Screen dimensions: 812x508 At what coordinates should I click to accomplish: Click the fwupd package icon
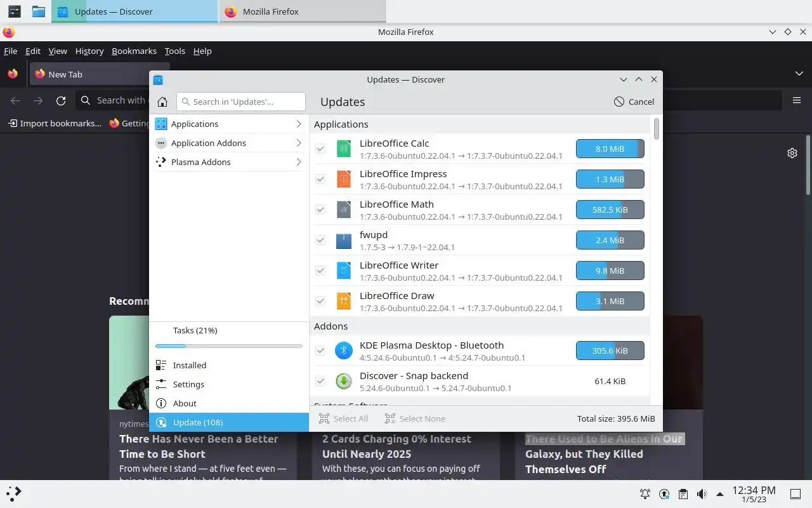coord(343,241)
